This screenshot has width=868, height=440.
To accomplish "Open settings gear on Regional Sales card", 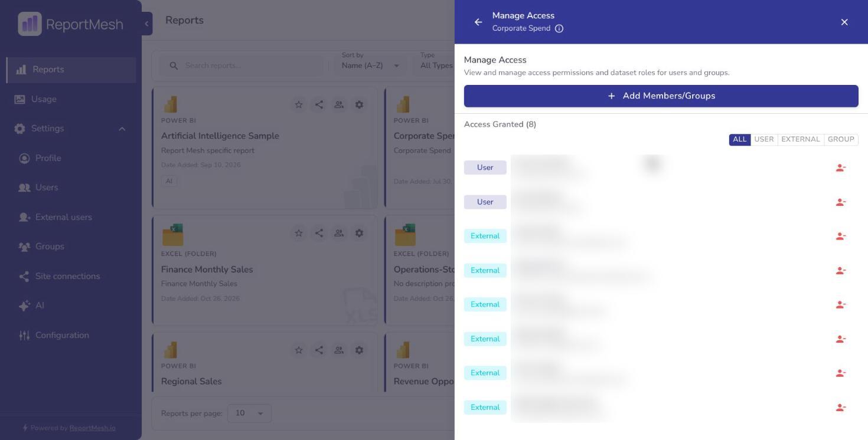I will pos(359,350).
